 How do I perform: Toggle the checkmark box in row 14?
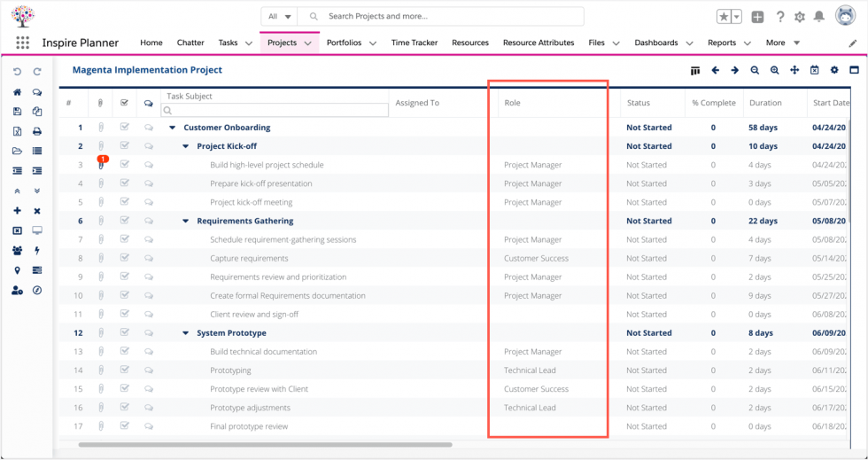click(125, 370)
